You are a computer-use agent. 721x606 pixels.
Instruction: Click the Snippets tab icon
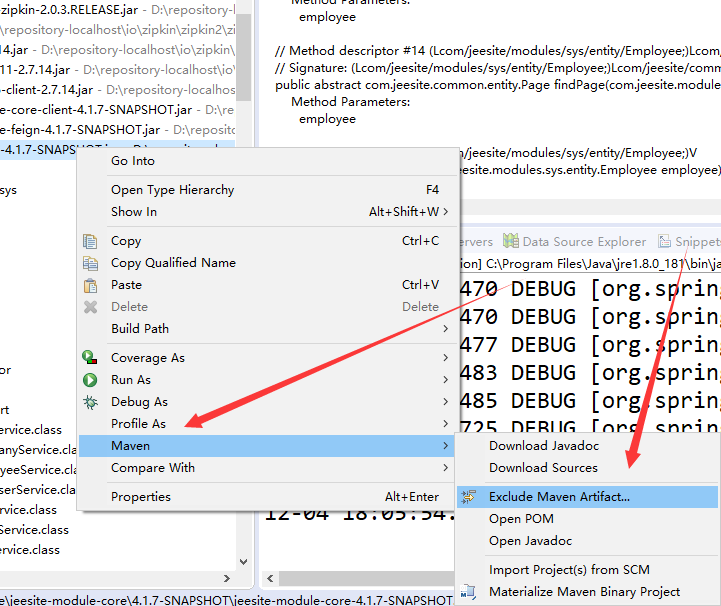tap(664, 241)
